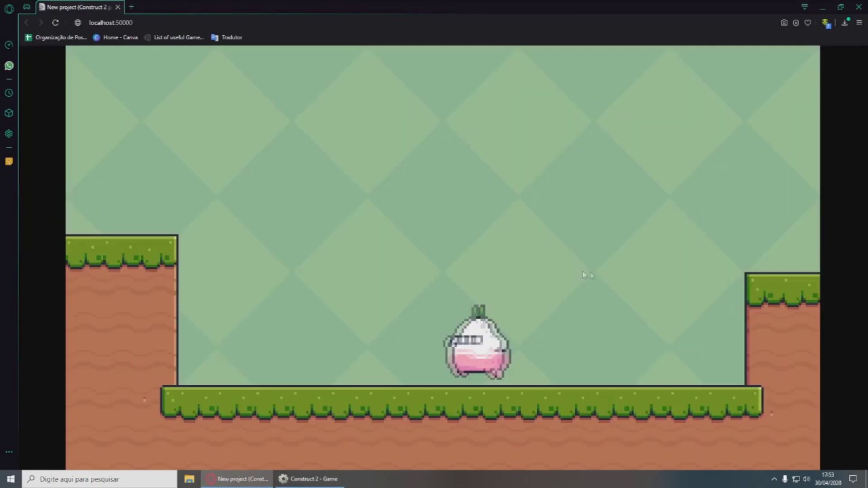Screen dimensions: 868x488
Task: Reload the page with the refresh icon
Action: 56,22
